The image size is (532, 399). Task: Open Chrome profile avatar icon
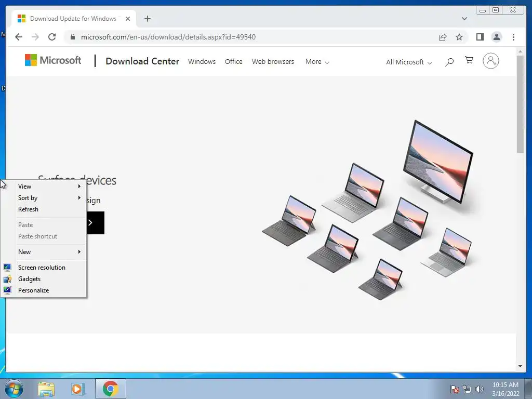click(496, 37)
